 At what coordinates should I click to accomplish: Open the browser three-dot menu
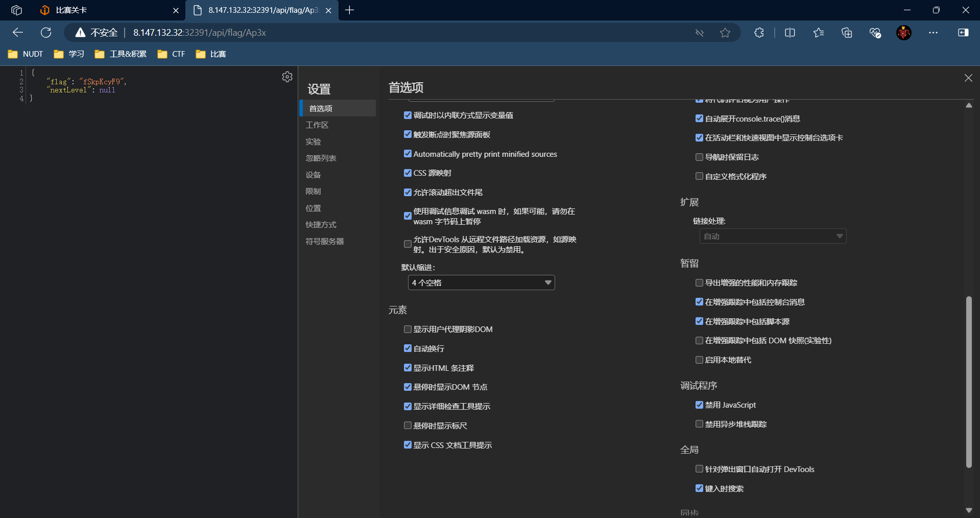(x=933, y=33)
